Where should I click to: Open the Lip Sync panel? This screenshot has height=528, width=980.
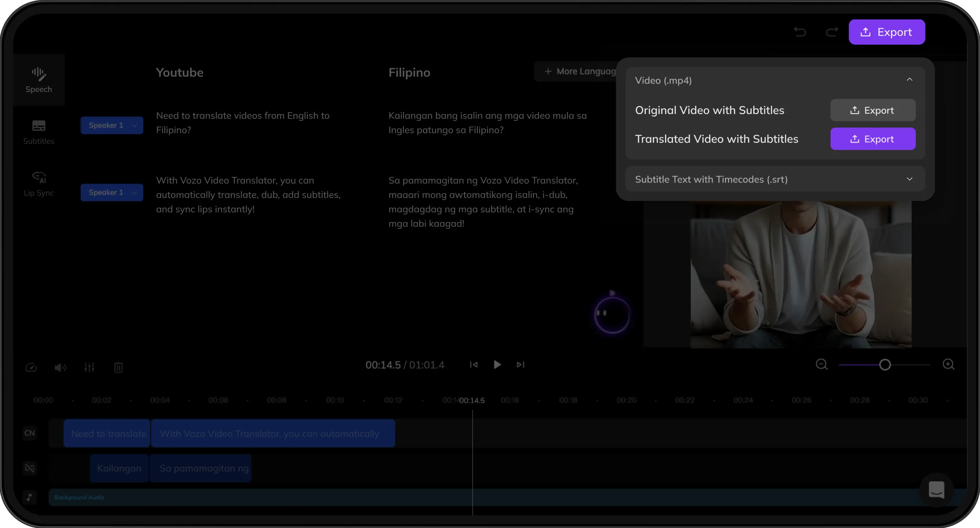[x=38, y=184]
